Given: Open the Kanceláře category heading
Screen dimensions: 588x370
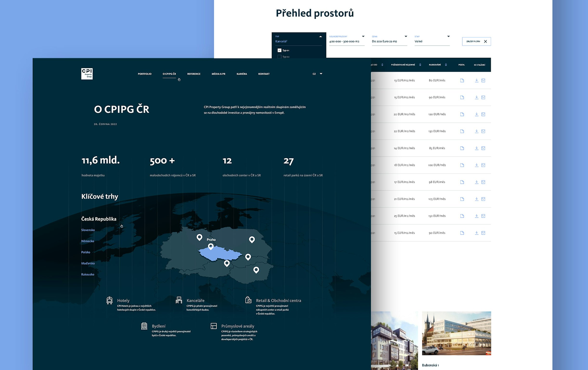Looking at the screenshot, I should (196, 301).
